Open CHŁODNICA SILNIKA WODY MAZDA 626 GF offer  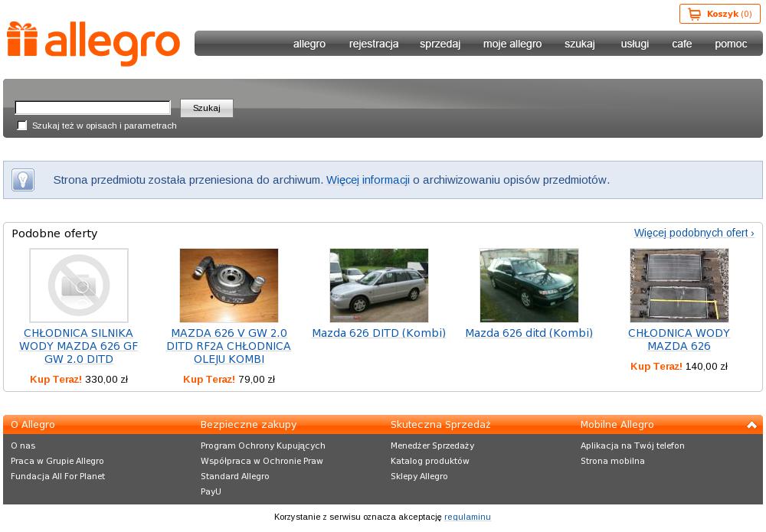coord(79,346)
